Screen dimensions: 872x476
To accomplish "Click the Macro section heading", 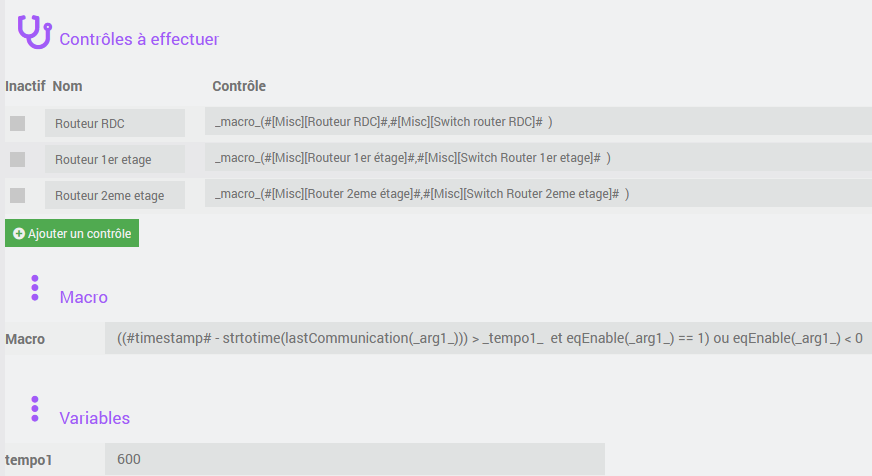I will pyautogui.click(x=84, y=297).
